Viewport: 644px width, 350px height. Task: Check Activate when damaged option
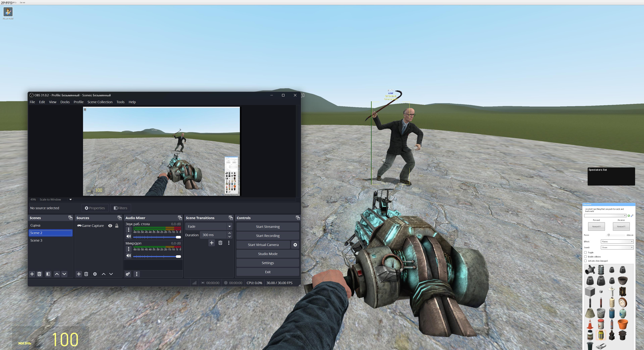585,261
